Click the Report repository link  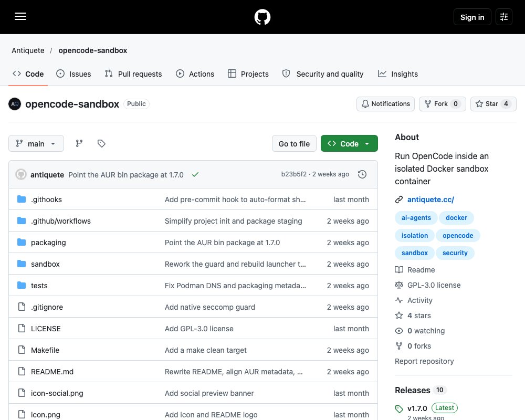[x=424, y=361]
